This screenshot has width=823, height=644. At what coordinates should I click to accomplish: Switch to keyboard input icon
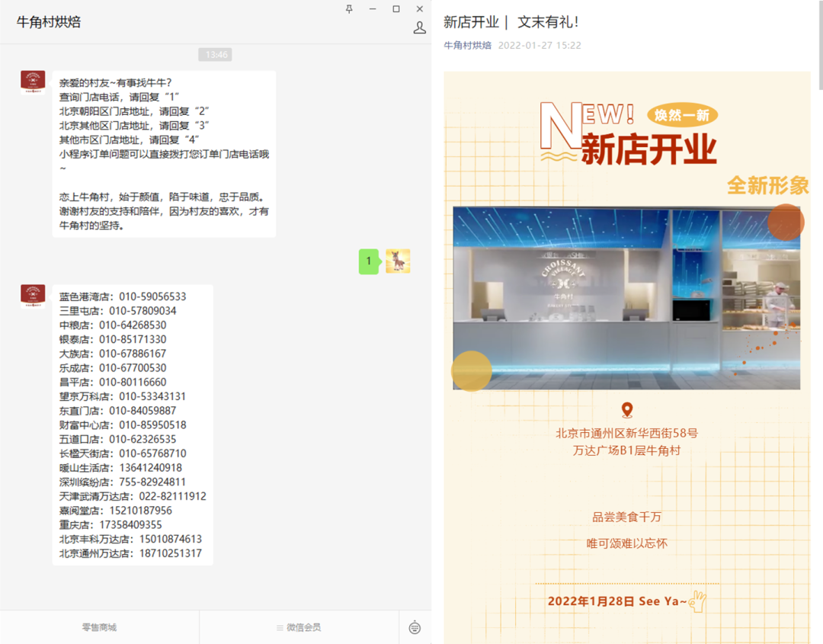pyautogui.click(x=415, y=627)
